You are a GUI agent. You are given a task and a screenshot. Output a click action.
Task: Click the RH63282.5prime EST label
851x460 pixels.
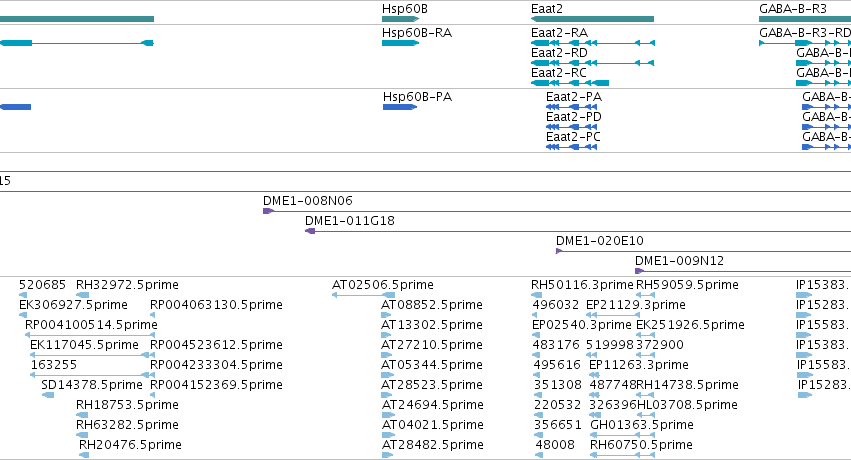click(x=127, y=425)
